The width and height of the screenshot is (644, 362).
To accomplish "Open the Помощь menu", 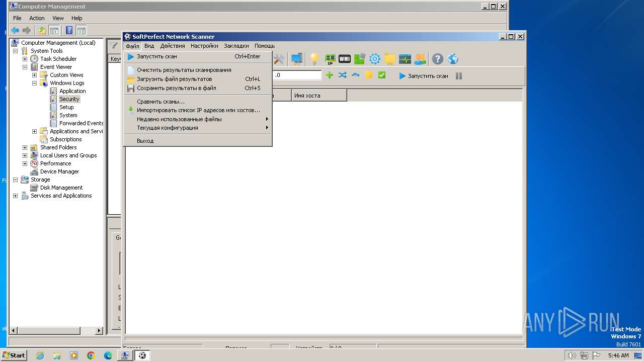I will (x=265, y=46).
